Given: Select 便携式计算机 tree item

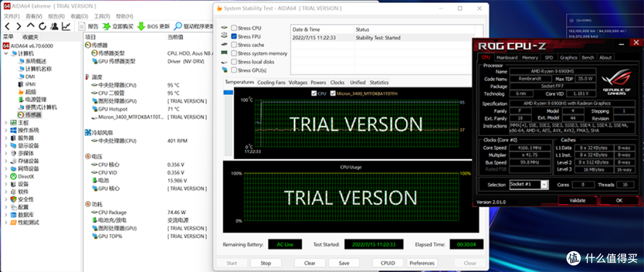Looking at the screenshot, I should tap(38, 107).
